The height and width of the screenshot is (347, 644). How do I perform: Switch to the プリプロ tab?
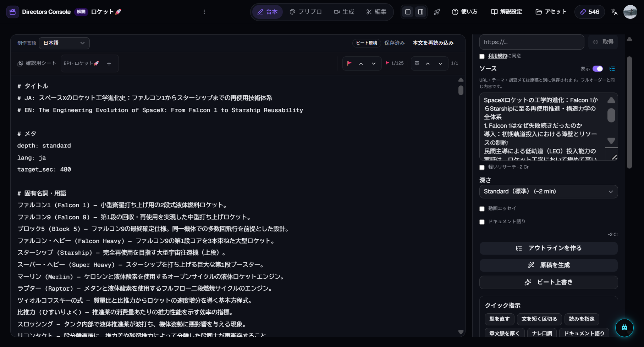[306, 12]
